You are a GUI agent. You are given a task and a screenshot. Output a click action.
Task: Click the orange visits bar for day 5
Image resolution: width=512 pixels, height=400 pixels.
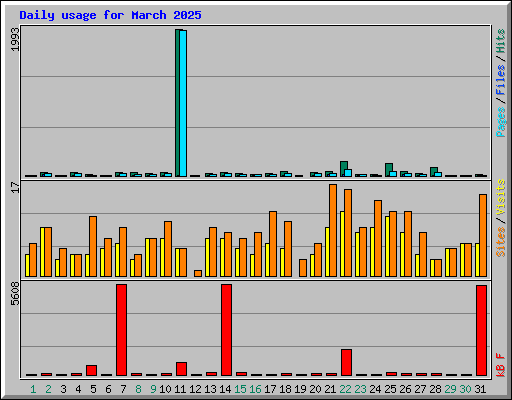point(93,246)
